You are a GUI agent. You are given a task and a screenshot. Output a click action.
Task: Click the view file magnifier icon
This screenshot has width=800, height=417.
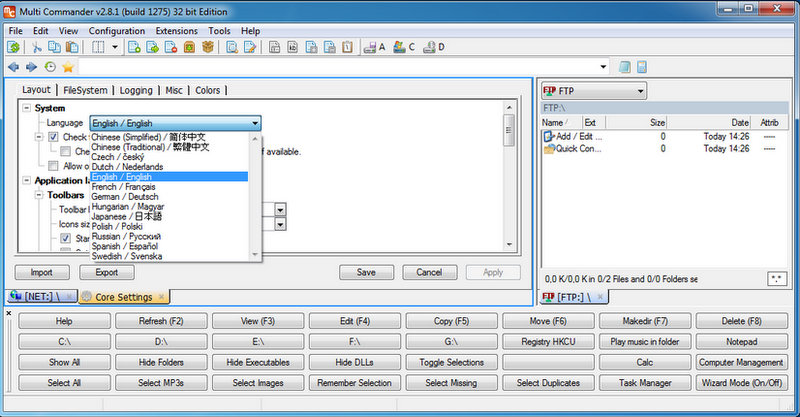tap(232, 47)
